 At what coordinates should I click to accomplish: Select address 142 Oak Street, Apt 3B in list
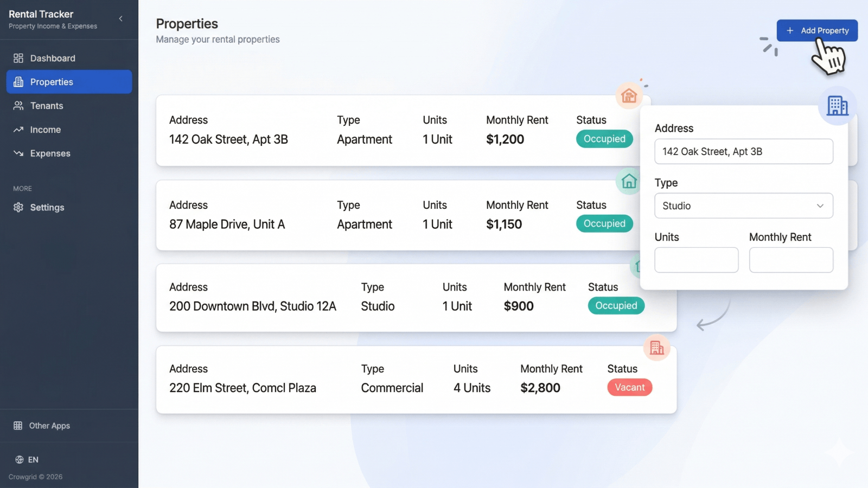[x=228, y=139]
